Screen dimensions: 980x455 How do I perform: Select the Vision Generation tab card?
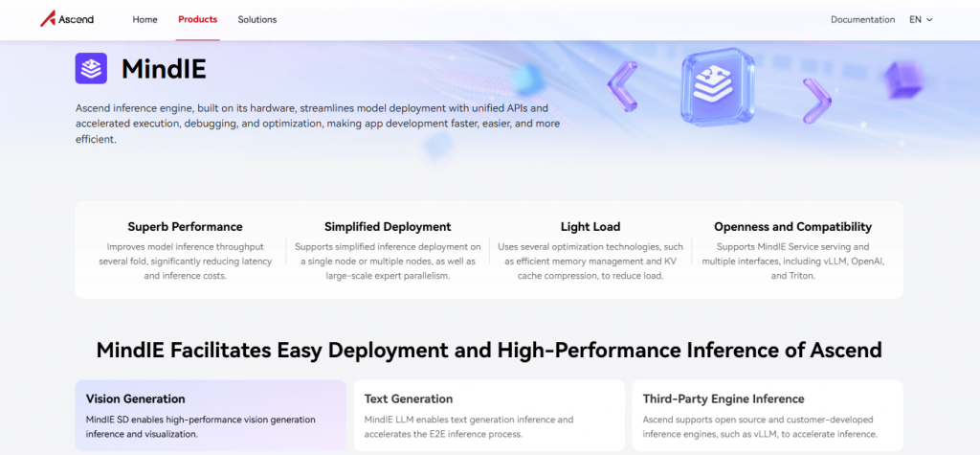(x=211, y=415)
